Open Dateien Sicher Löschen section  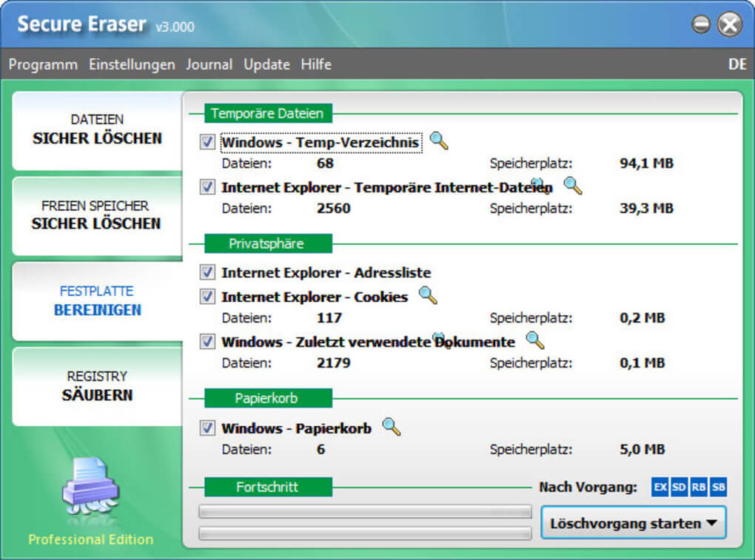97,129
